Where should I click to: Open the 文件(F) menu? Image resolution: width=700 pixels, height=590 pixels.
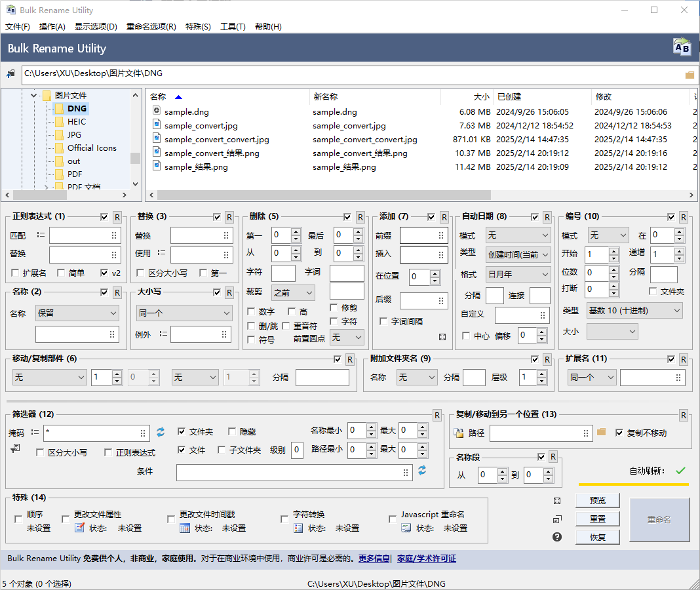17,26
